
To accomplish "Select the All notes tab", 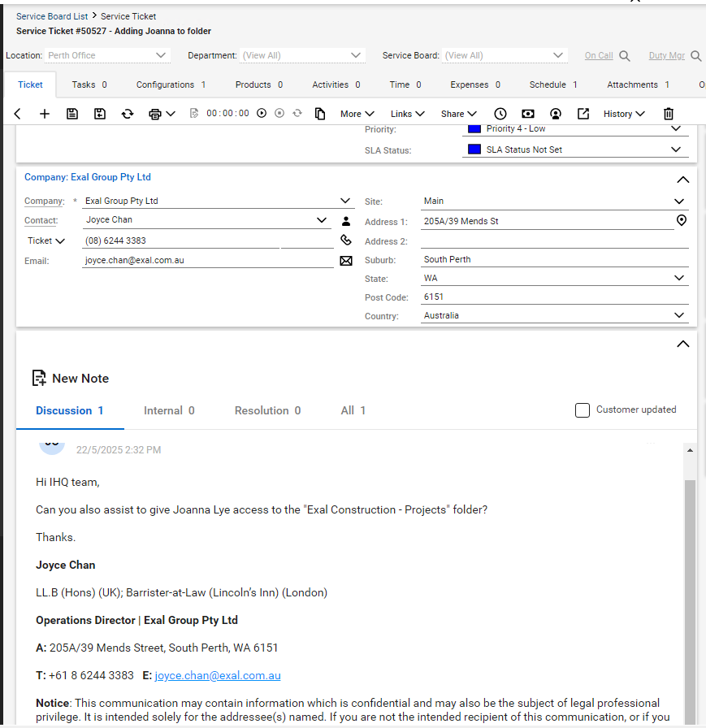I will (x=353, y=410).
